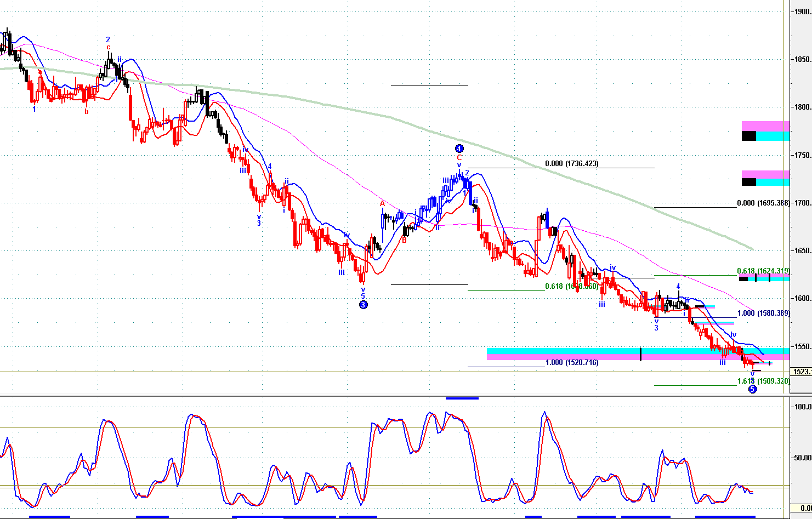The image size is (812, 519).
Task: Click the red wave B label
Action: tap(405, 240)
